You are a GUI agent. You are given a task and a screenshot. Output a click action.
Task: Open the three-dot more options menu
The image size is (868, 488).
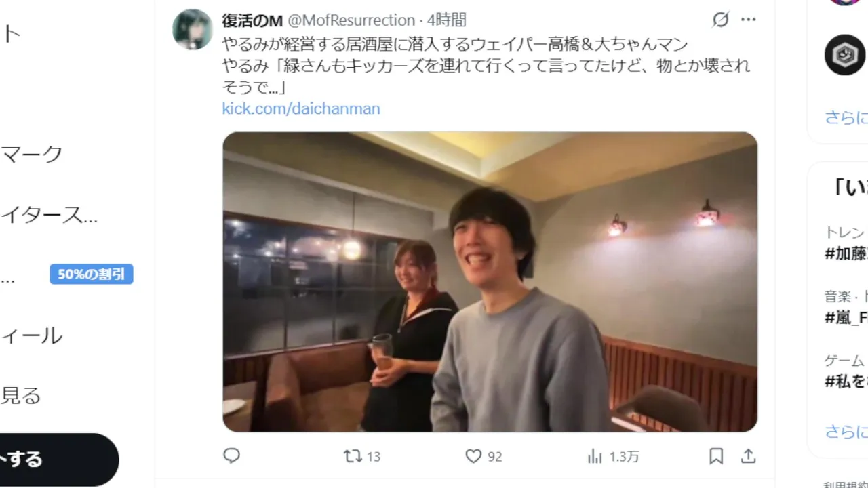tap(748, 20)
